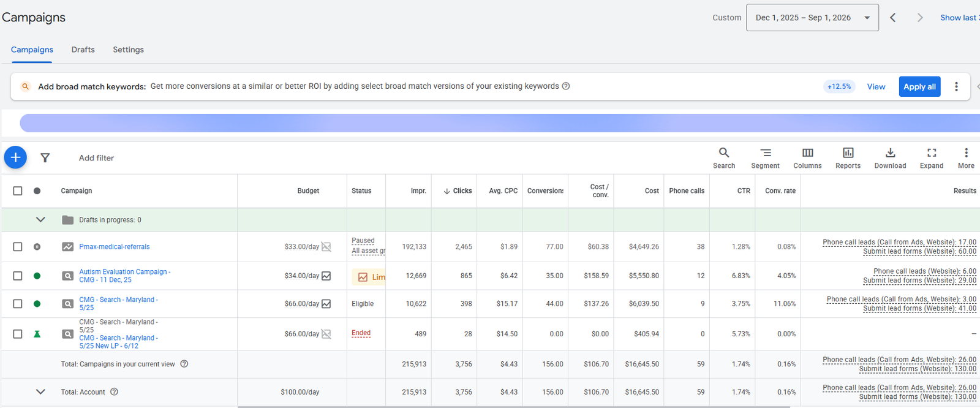Click the Show last link
This screenshot has width=980, height=408.
(x=959, y=18)
